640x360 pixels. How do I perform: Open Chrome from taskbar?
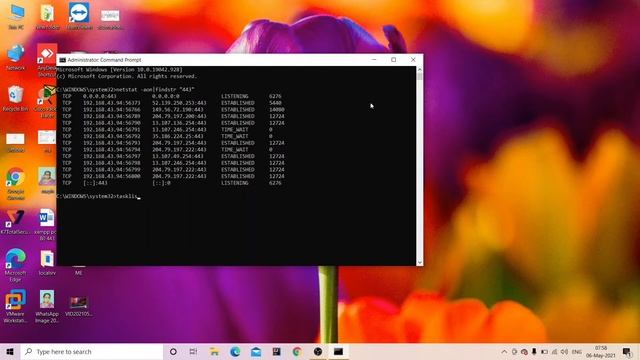pos(297,351)
